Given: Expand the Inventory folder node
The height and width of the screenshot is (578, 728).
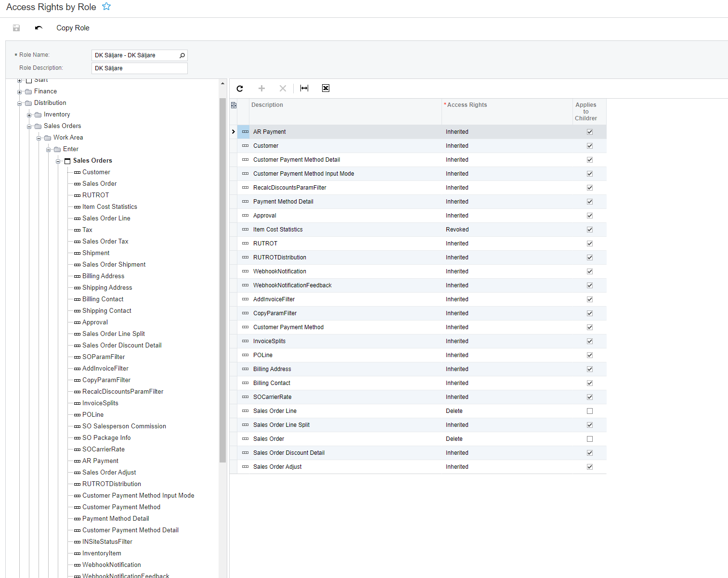Looking at the screenshot, I should tap(29, 115).
